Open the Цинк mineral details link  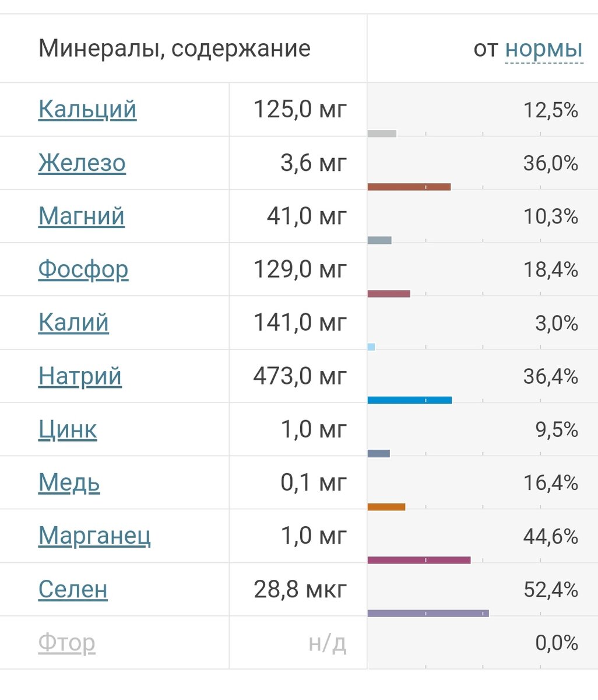tap(68, 429)
